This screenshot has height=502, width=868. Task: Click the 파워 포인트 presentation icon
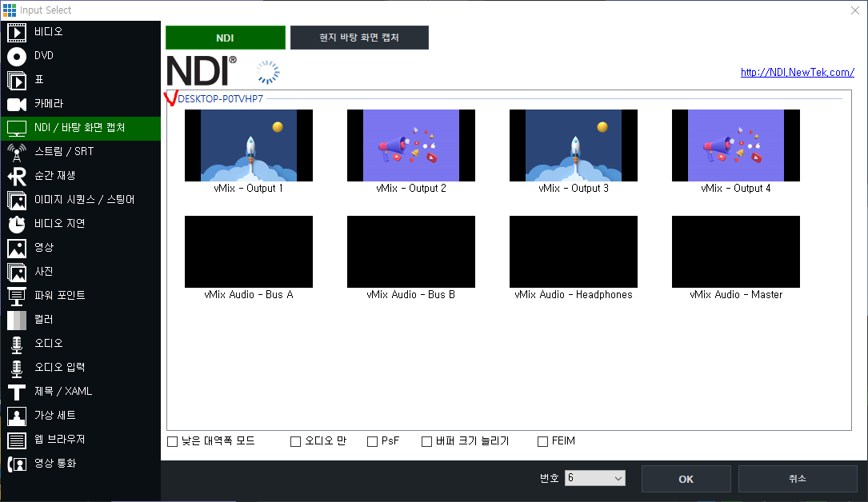click(17, 297)
